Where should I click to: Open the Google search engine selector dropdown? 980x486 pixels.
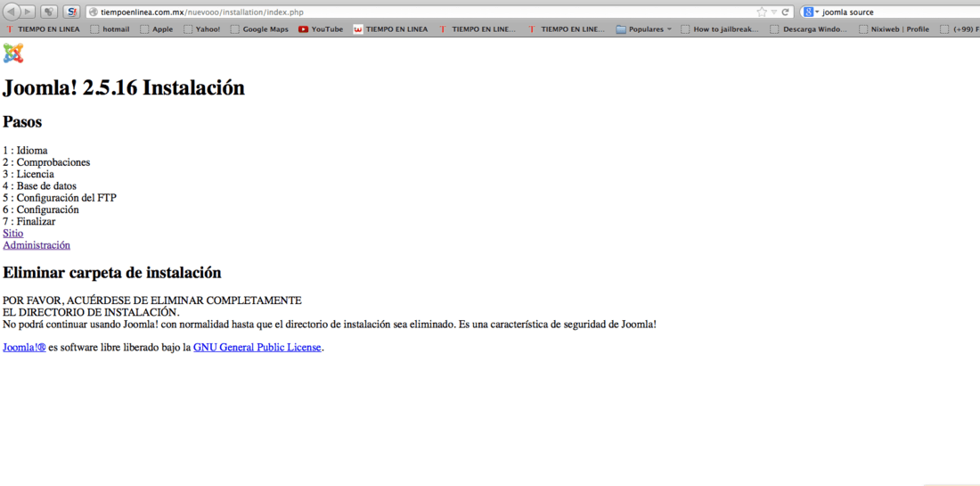(812, 12)
